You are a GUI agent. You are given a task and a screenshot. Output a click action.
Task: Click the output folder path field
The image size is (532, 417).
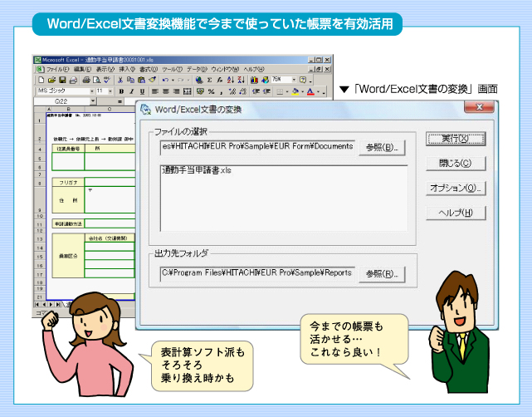click(257, 273)
